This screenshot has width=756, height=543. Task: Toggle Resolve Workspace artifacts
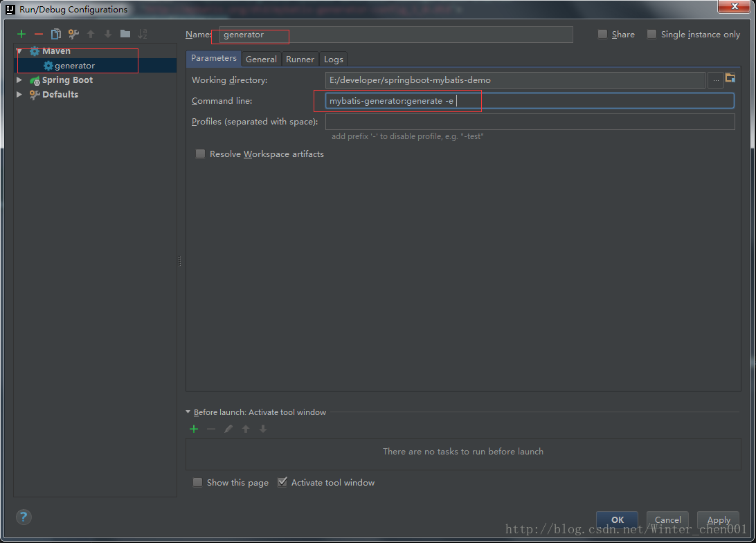[x=200, y=154]
